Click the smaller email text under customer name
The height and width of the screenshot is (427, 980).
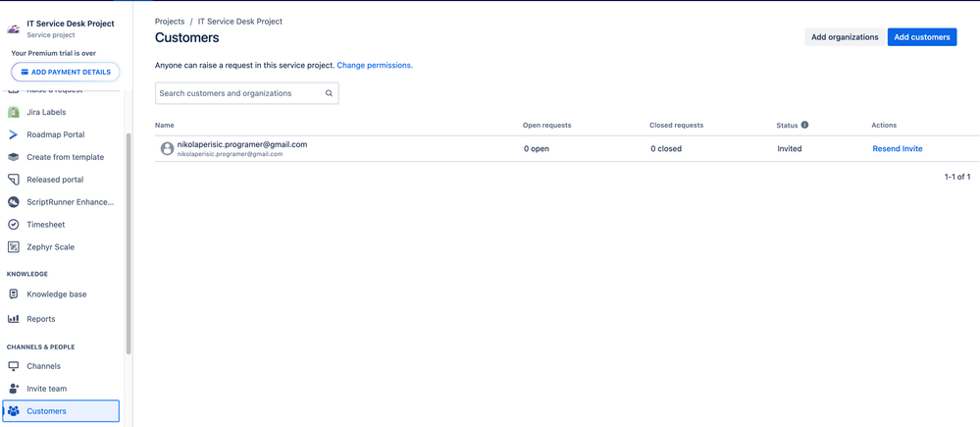click(x=230, y=154)
